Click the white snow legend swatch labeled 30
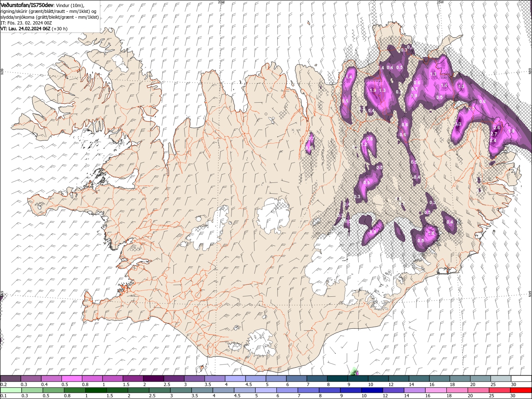The height and width of the screenshot is (399, 532). 521,379
